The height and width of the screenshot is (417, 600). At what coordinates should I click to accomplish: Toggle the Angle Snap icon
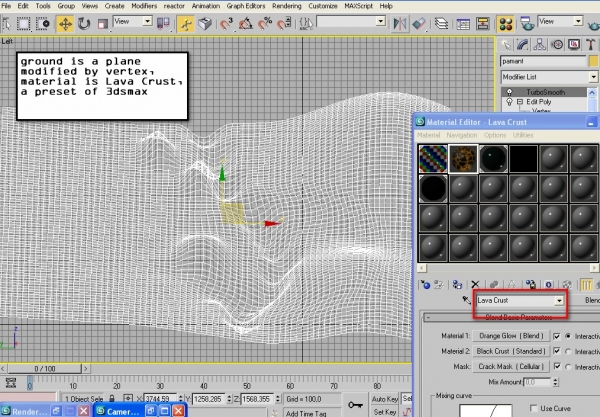245,24
